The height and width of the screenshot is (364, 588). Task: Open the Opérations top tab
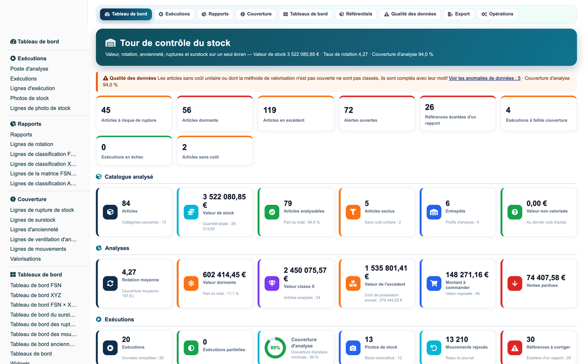pos(497,14)
